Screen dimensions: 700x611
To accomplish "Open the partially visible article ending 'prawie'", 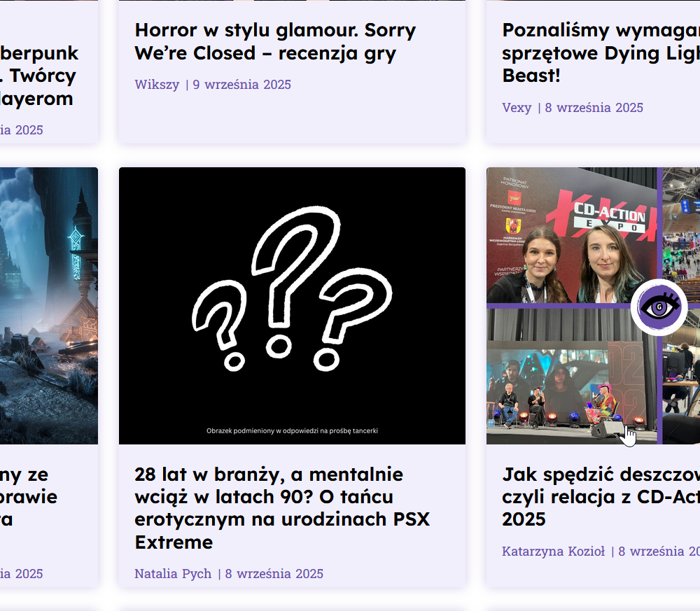I will (x=29, y=497).
